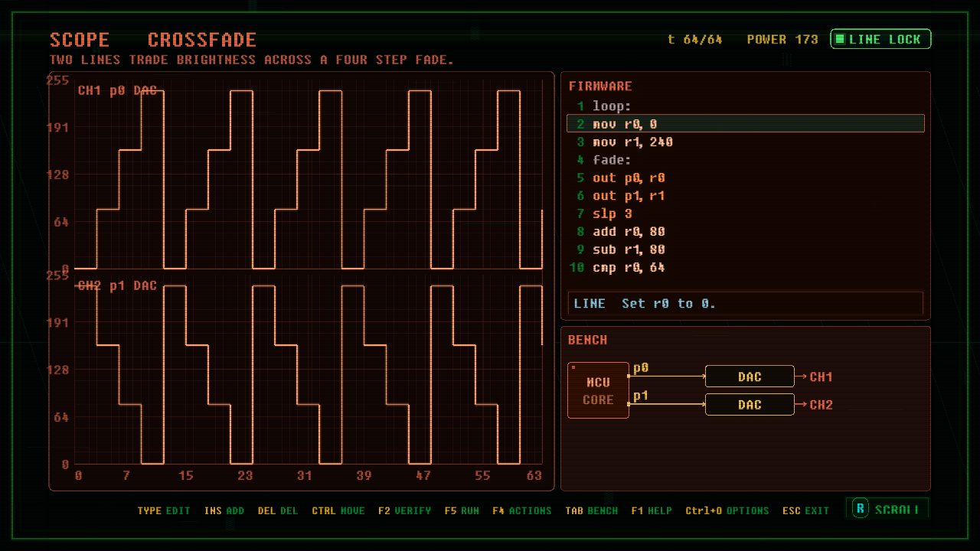This screenshot has height=551, width=980.
Task: Toggle the LINE LOCK indicator
Action: click(880, 39)
